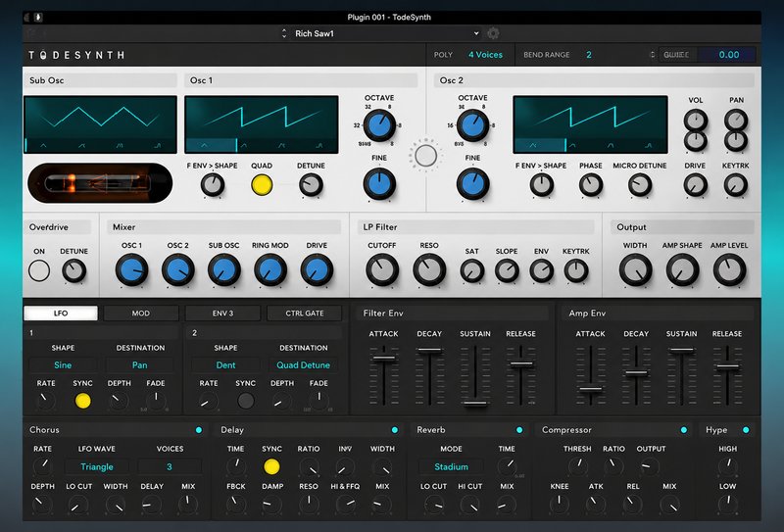Click the Osc 2 FINE blue knob
This screenshot has width=784, height=532.
pos(472,183)
